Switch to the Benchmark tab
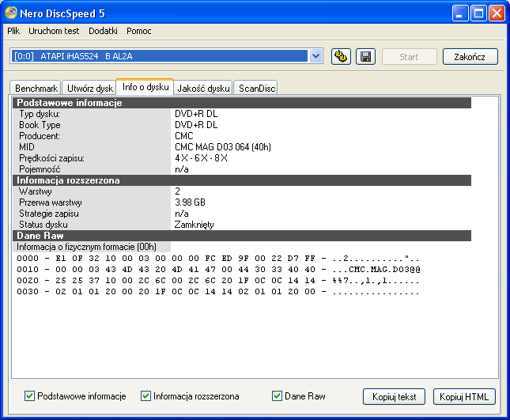This screenshot has width=510, height=420. click(36, 88)
